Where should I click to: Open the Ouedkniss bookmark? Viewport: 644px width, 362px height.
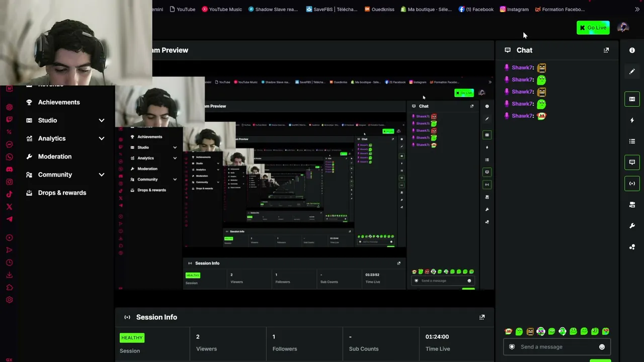coord(379,9)
